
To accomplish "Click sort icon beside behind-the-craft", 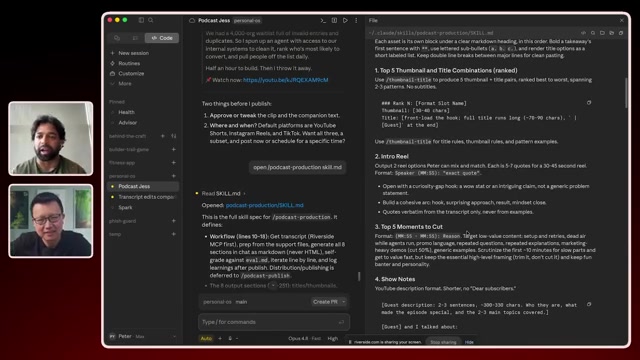I will [x=173, y=136].
